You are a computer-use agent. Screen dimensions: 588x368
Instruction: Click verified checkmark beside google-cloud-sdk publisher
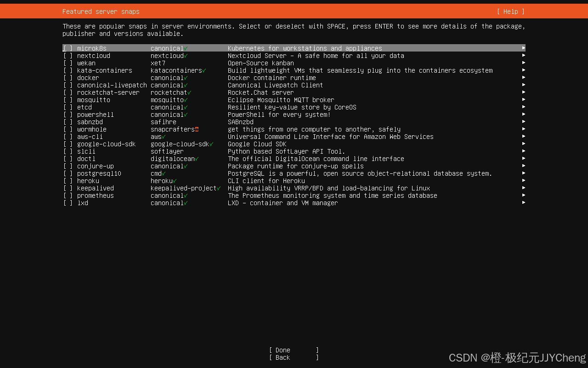[x=211, y=144]
